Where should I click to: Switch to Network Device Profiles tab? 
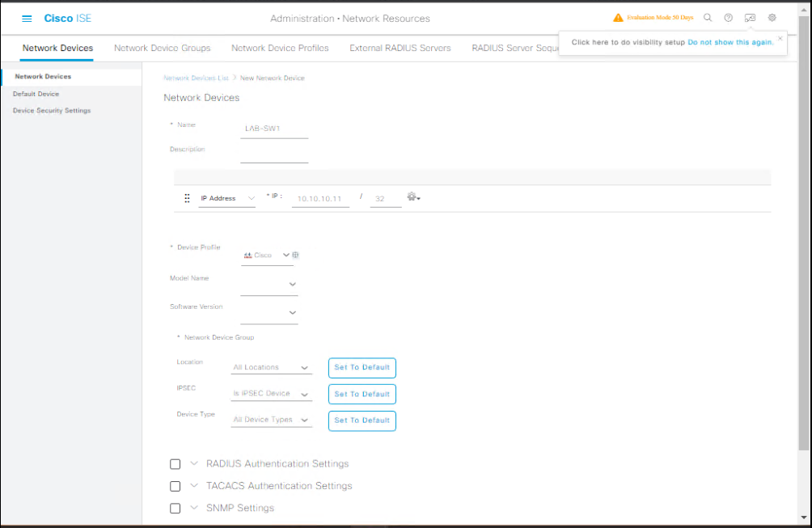coord(280,49)
